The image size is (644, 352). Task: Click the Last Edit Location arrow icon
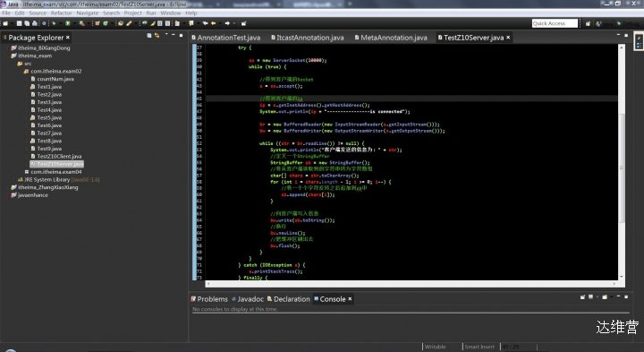point(205,23)
